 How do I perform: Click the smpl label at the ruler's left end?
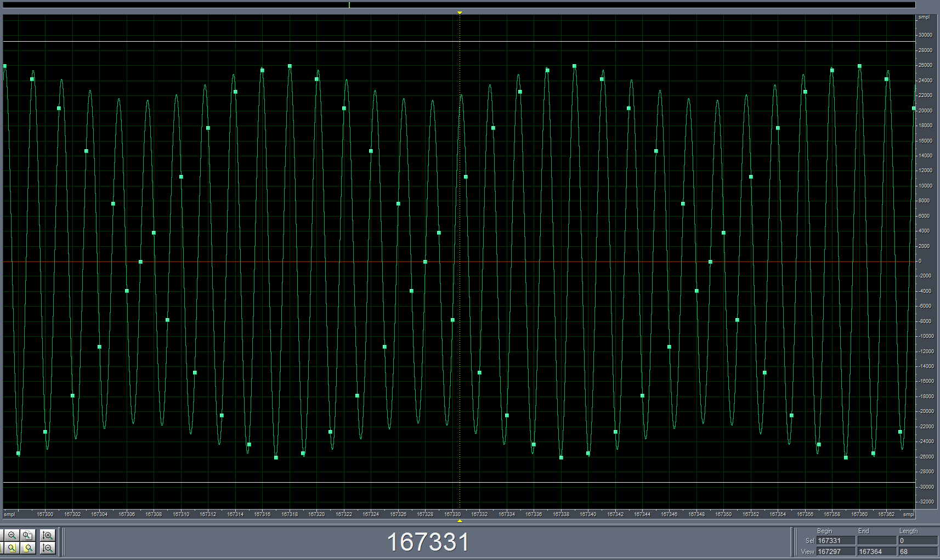pyautogui.click(x=9, y=514)
